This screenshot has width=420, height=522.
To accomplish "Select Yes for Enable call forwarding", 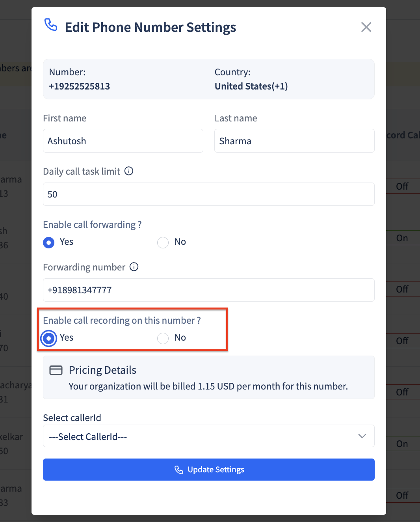I will tap(48, 242).
